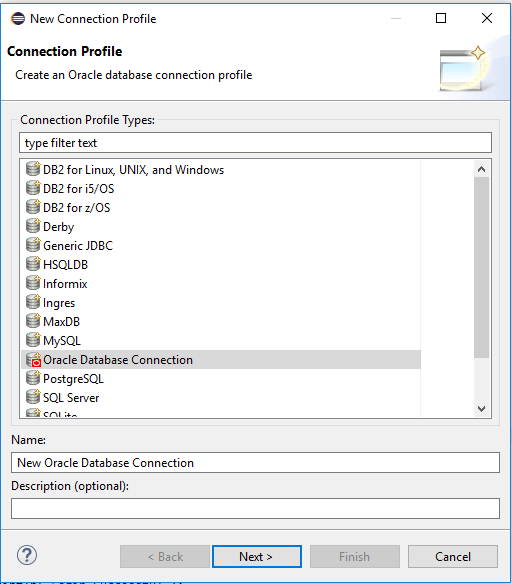Image resolution: width=512 pixels, height=584 pixels.
Task: Click the Description (optional) field
Action: click(x=255, y=508)
